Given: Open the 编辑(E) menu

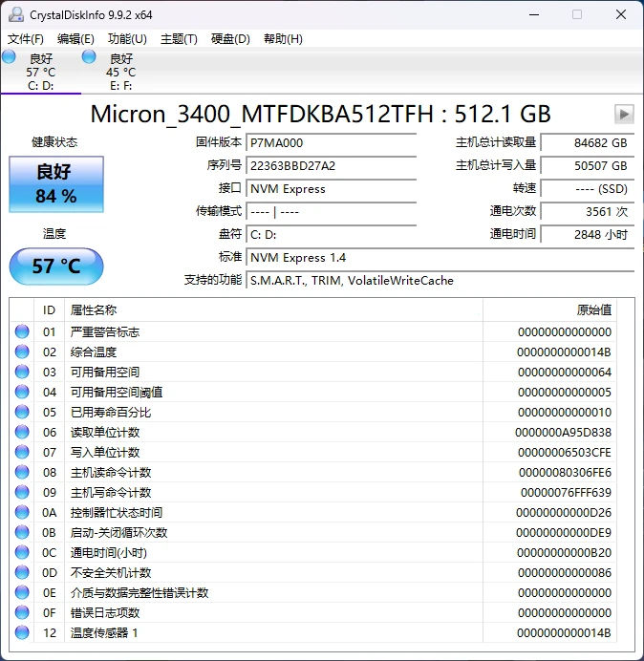Looking at the screenshot, I should pyautogui.click(x=75, y=39).
